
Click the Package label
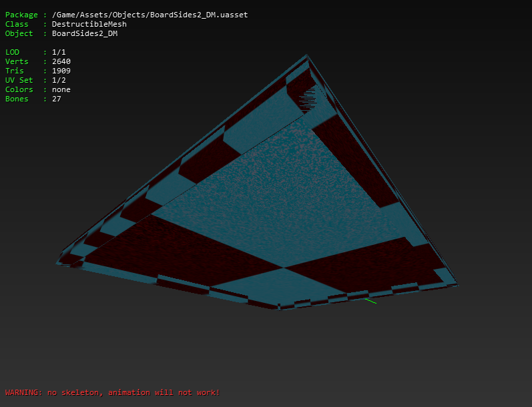21,15
